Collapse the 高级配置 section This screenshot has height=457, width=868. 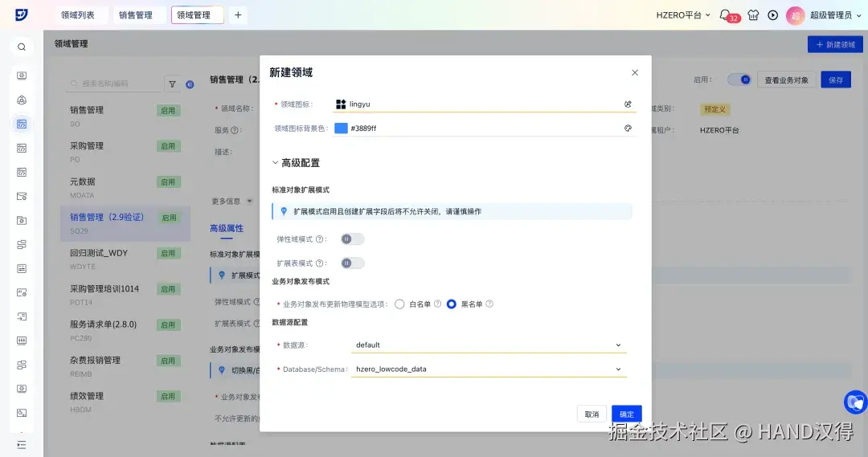click(x=296, y=163)
